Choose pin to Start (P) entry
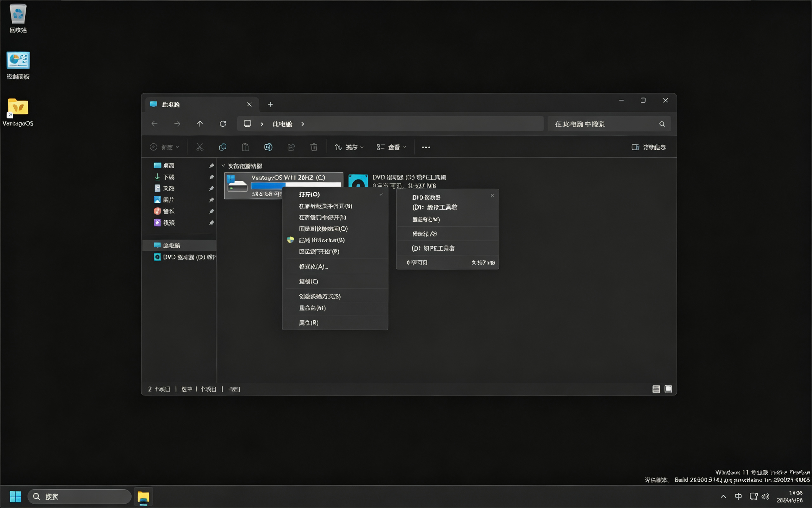 click(x=335, y=251)
